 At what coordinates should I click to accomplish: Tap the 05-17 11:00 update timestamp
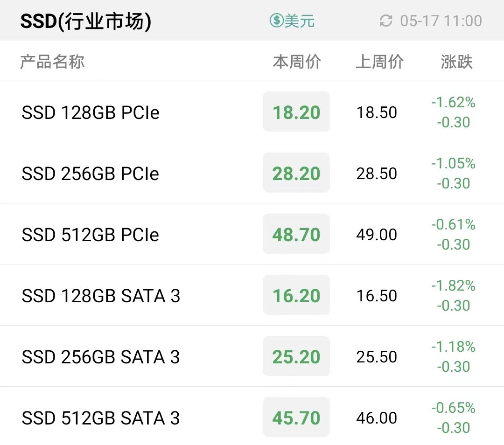[441, 21]
